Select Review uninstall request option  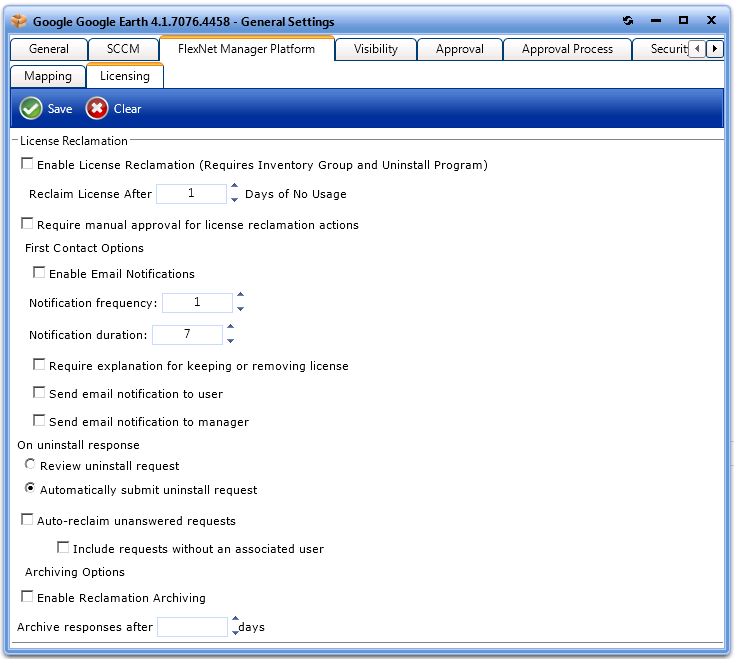(30, 464)
